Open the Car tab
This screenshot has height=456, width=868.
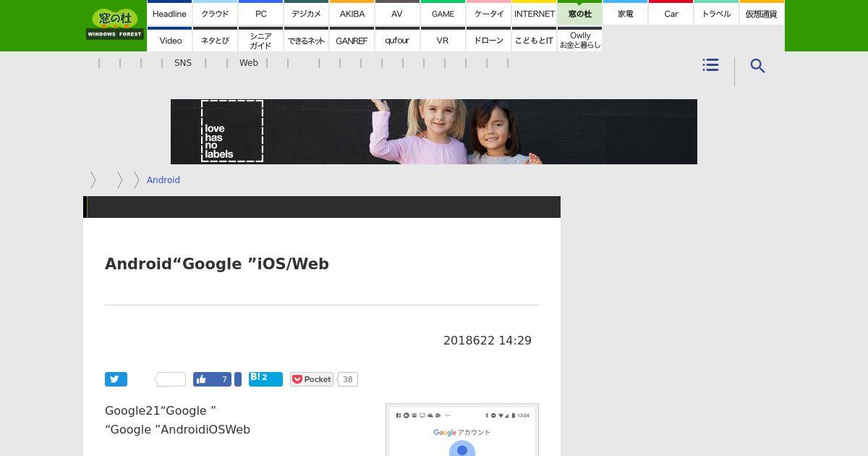tap(671, 13)
